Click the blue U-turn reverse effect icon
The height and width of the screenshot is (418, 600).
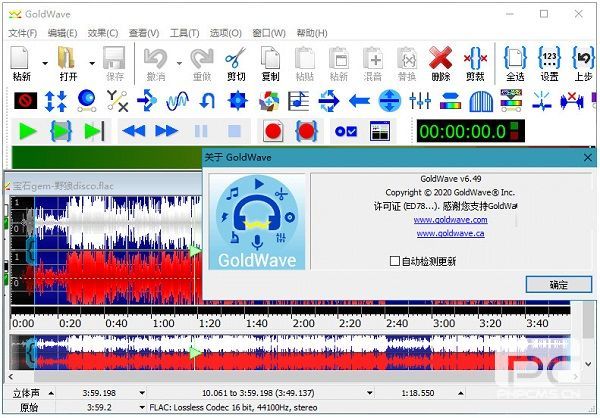click(x=207, y=101)
